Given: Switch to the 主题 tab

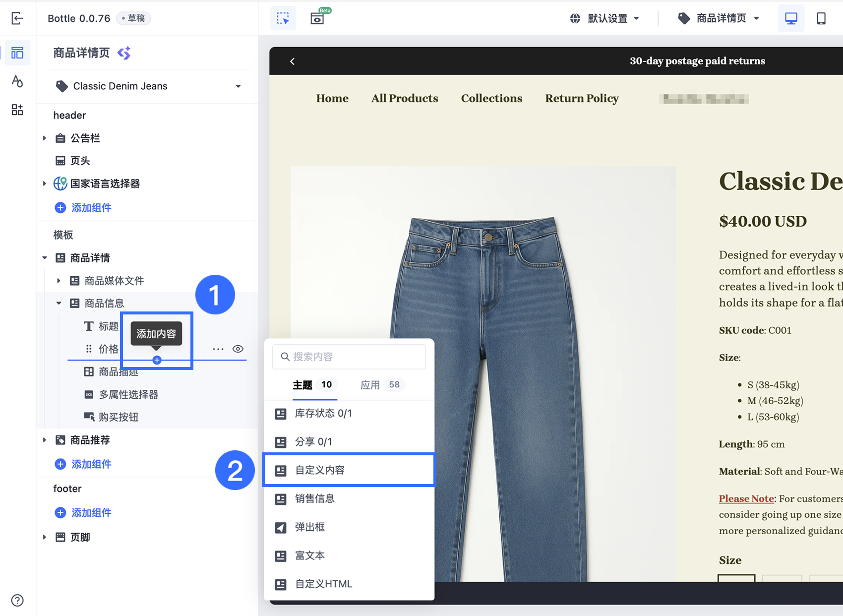Looking at the screenshot, I should point(314,385).
